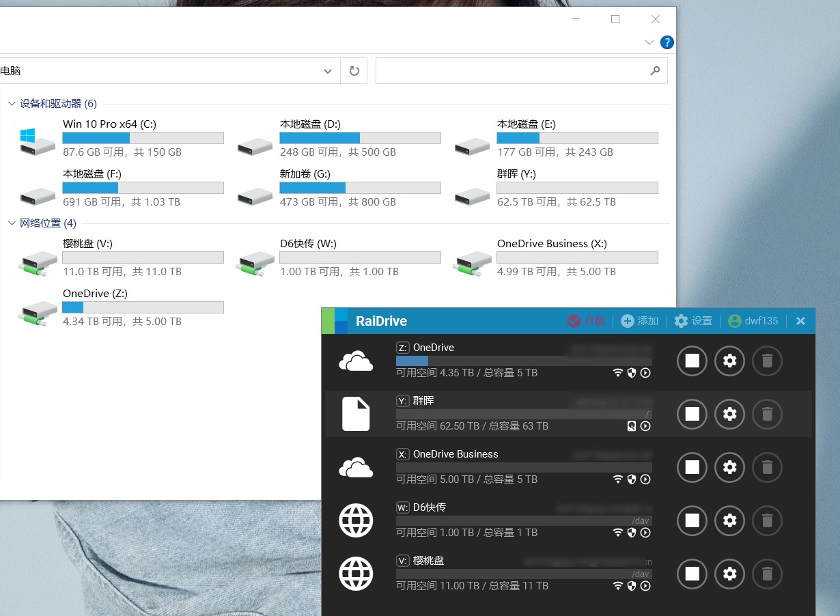
Task: Open gear settings for V: 樱桃盘
Action: 729,574
